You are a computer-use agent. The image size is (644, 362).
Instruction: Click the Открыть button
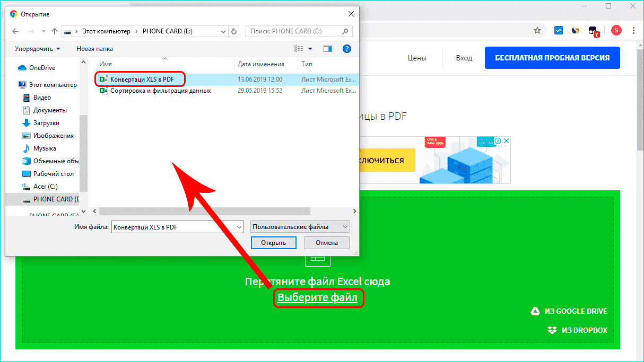point(273,243)
